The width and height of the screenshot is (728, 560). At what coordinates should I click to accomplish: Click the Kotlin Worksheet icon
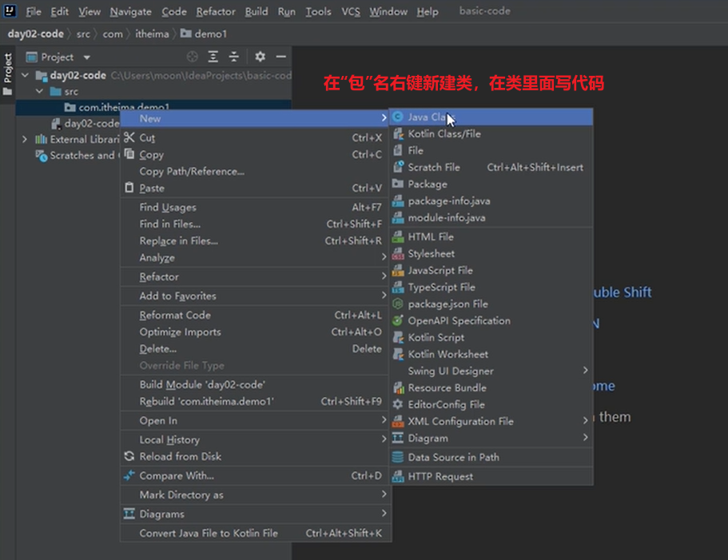click(x=398, y=355)
